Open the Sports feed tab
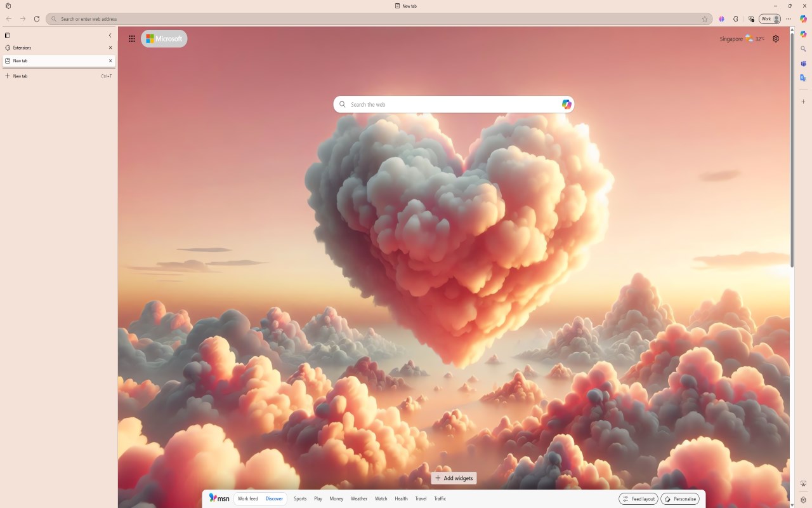Image resolution: width=812 pixels, height=508 pixels. 300,499
